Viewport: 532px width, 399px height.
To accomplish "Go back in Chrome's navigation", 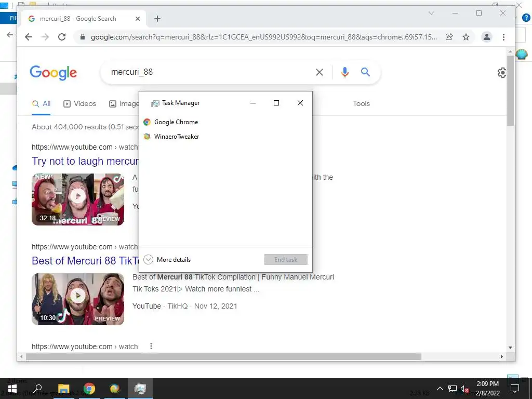I will [29, 37].
